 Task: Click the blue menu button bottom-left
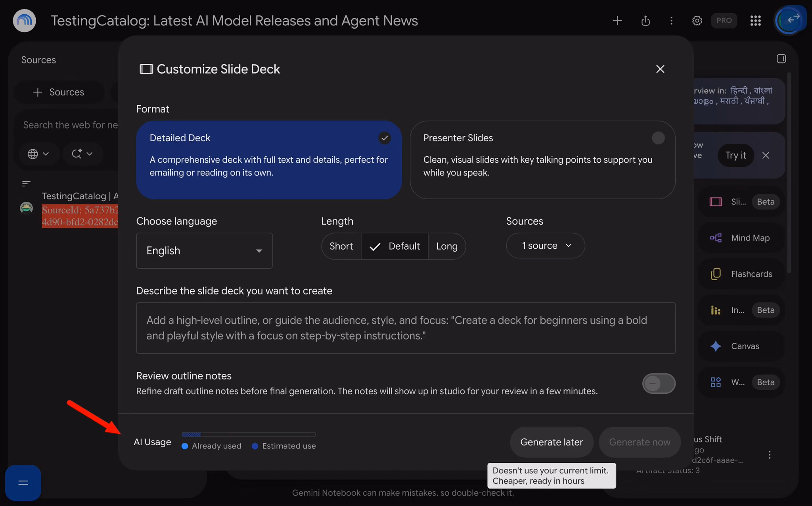23,483
